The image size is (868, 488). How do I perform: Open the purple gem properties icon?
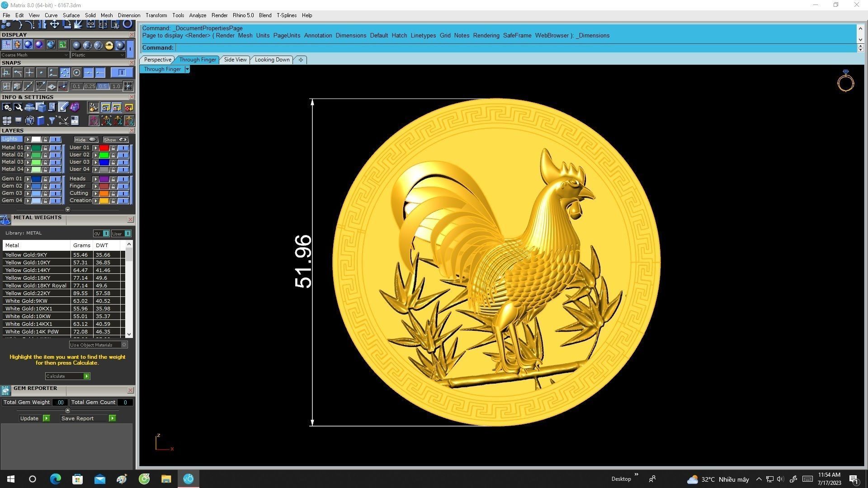pos(75,107)
